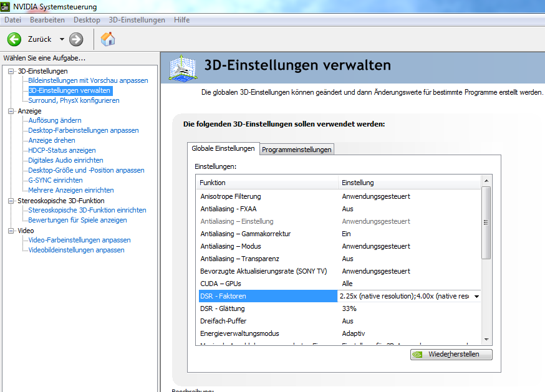Click the 3D-Einstellungen verwalten header icon
Viewport: 545px width, 392px height.
[183, 69]
